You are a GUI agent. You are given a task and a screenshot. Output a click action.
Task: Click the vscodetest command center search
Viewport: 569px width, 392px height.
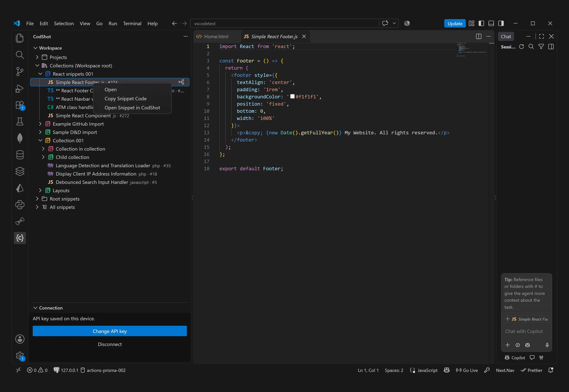coord(284,23)
